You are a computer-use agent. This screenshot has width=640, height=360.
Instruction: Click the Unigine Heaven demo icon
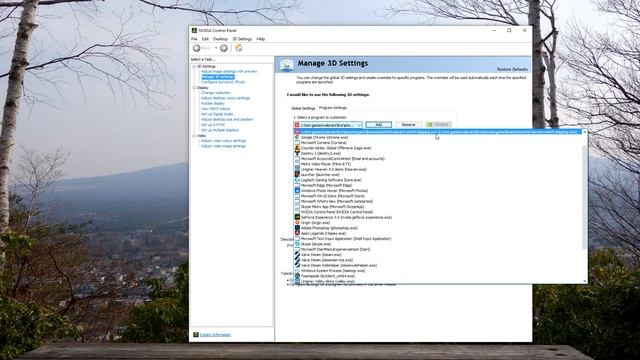point(297,169)
